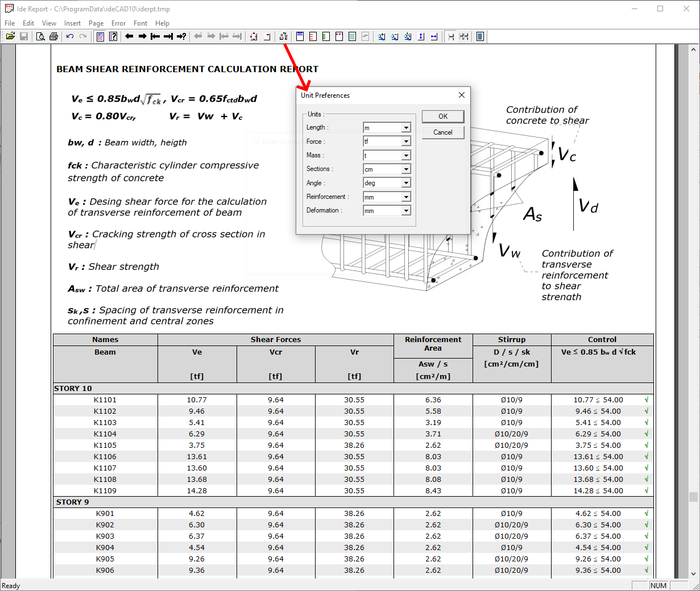The image size is (700, 591).
Task: Expand the Length unit dropdown
Action: (x=406, y=128)
